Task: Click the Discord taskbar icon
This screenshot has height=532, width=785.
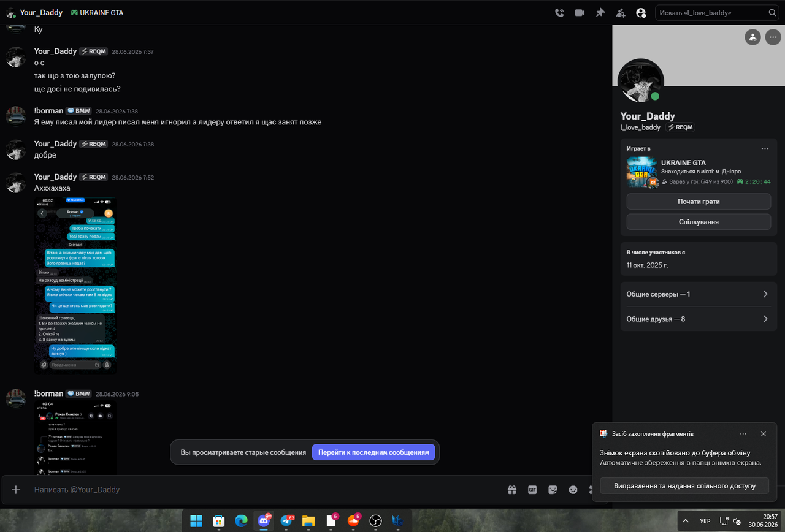Action: [x=264, y=521]
